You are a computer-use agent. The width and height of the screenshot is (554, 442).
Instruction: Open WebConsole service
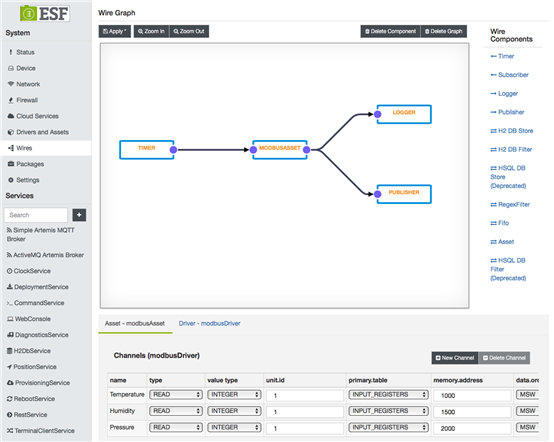[29, 319]
